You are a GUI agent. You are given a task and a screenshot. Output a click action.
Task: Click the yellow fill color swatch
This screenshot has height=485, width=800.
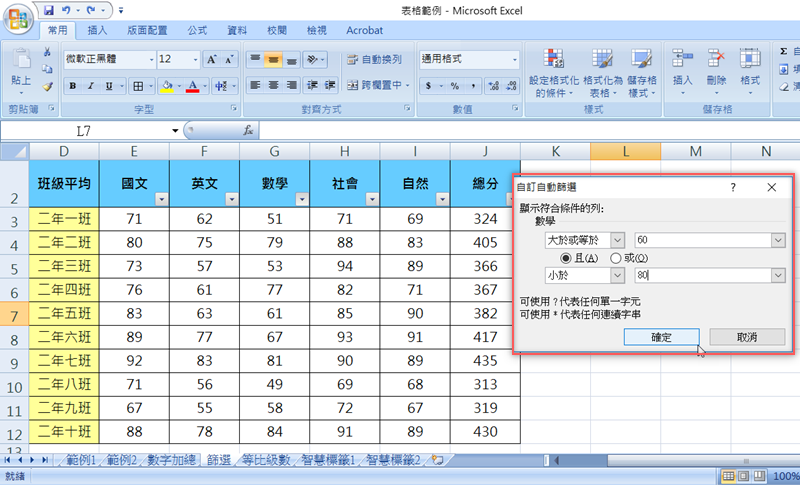167,86
